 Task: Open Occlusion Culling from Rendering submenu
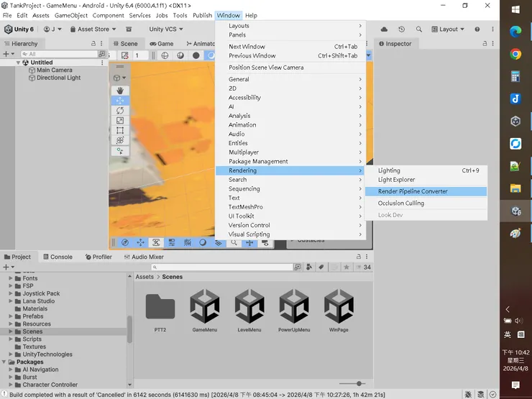400,203
